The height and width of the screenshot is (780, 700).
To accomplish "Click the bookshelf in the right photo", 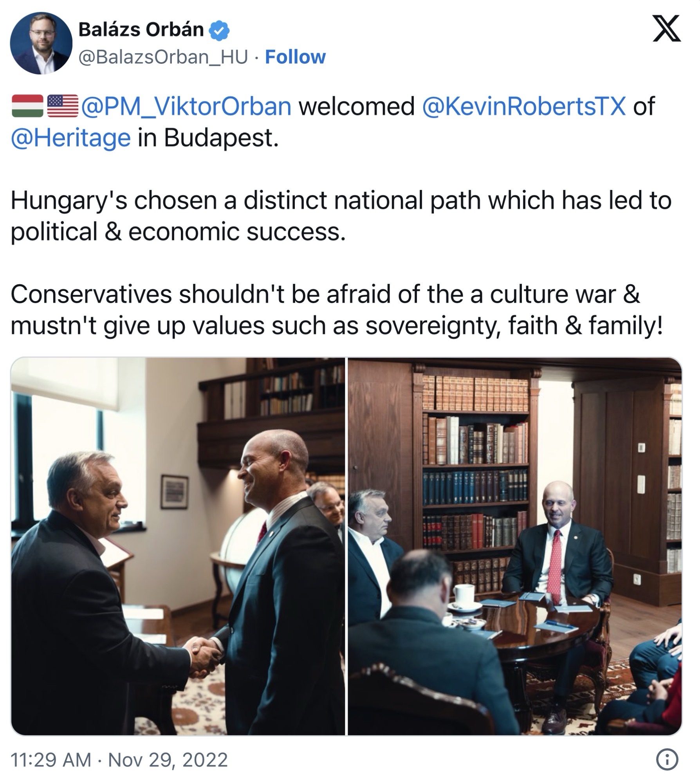I will (x=475, y=482).
